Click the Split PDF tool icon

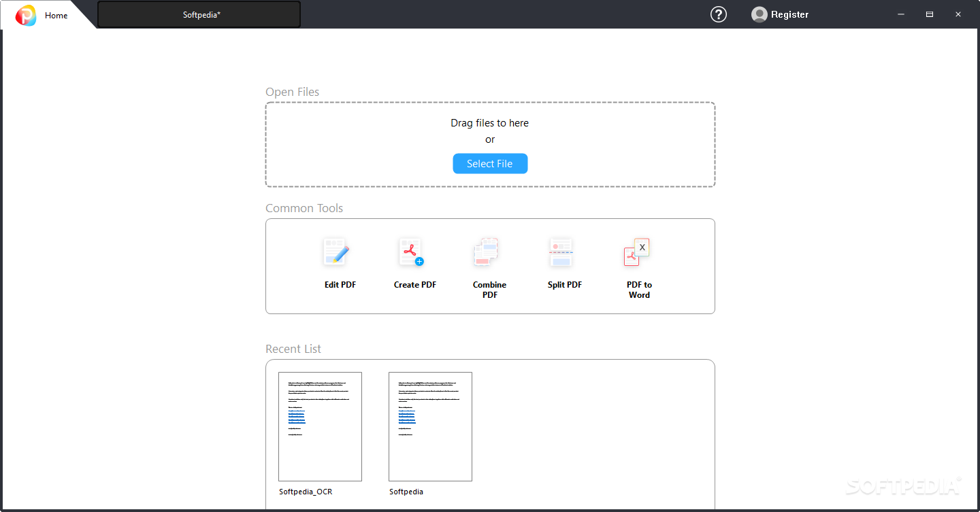[561, 252]
